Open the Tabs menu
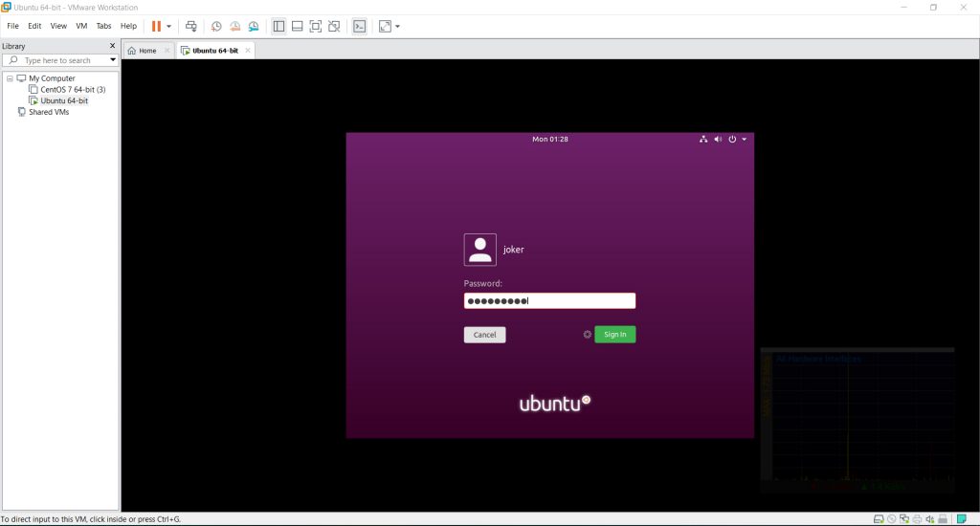 tap(103, 26)
